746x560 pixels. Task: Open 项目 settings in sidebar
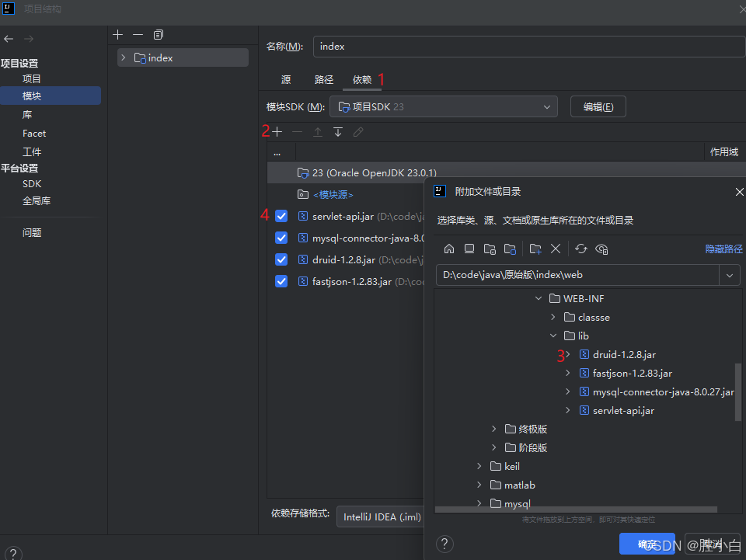[31, 79]
